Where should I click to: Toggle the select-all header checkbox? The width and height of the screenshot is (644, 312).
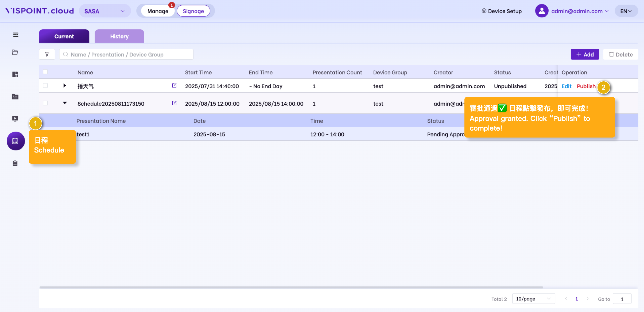[45, 72]
